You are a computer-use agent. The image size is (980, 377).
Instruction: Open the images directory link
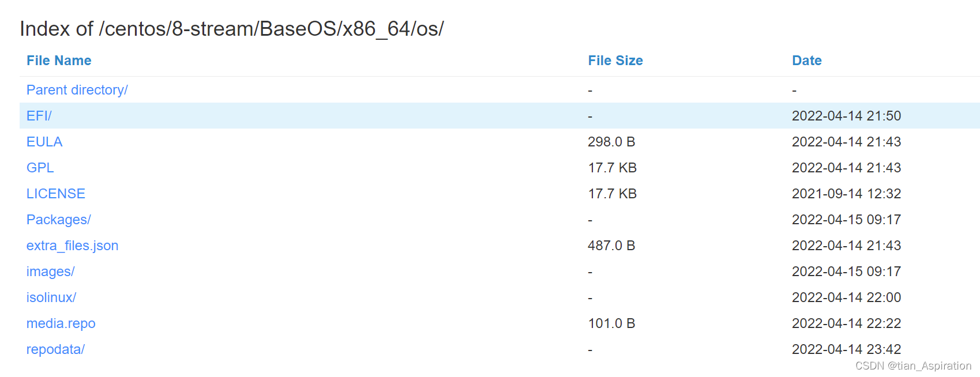click(50, 271)
